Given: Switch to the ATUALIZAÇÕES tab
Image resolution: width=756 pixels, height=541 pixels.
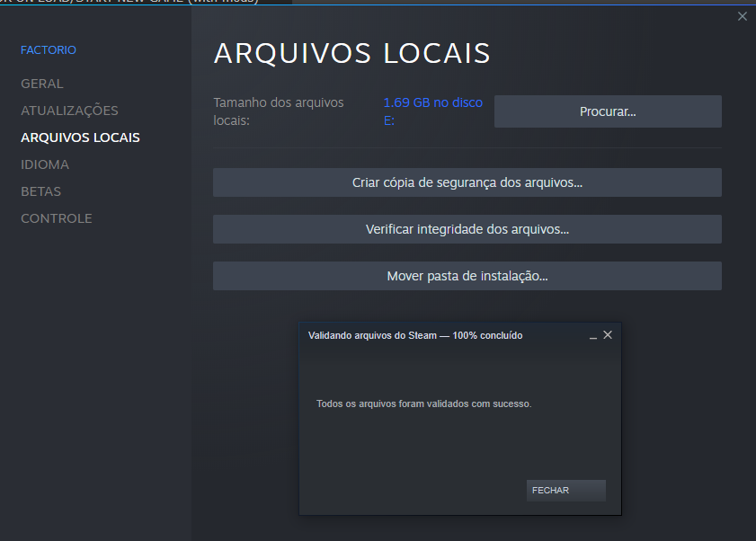Looking at the screenshot, I should coord(69,111).
